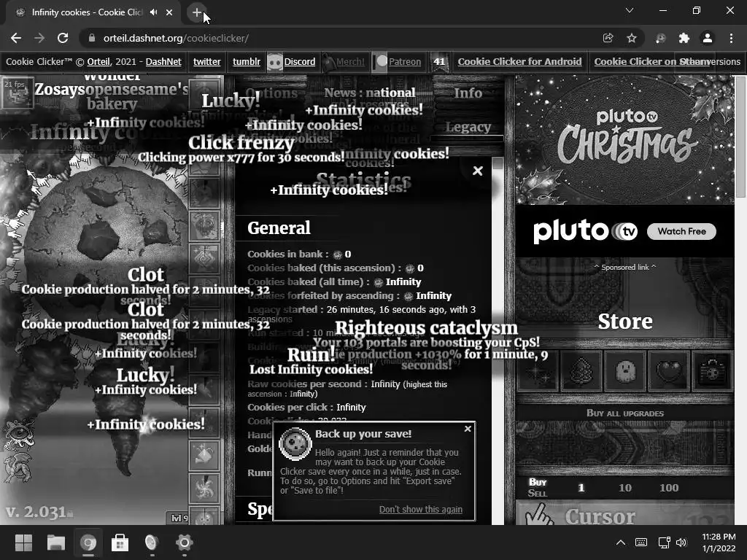Open the Pluto TV Christmas ad banner
Viewport: 747px width, 560px height.
(x=624, y=139)
